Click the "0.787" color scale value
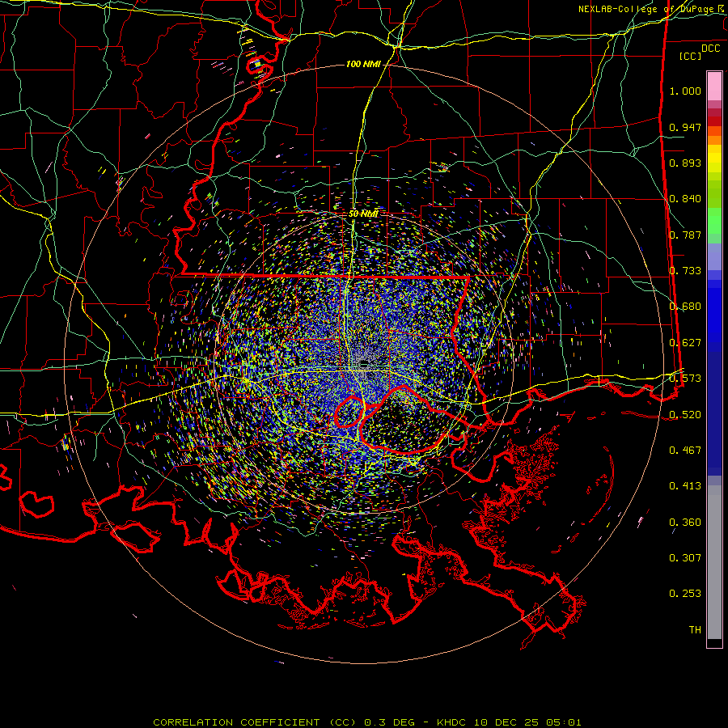Viewport: 728px width, 728px height. pyautogui.click(x=685, y=235)
